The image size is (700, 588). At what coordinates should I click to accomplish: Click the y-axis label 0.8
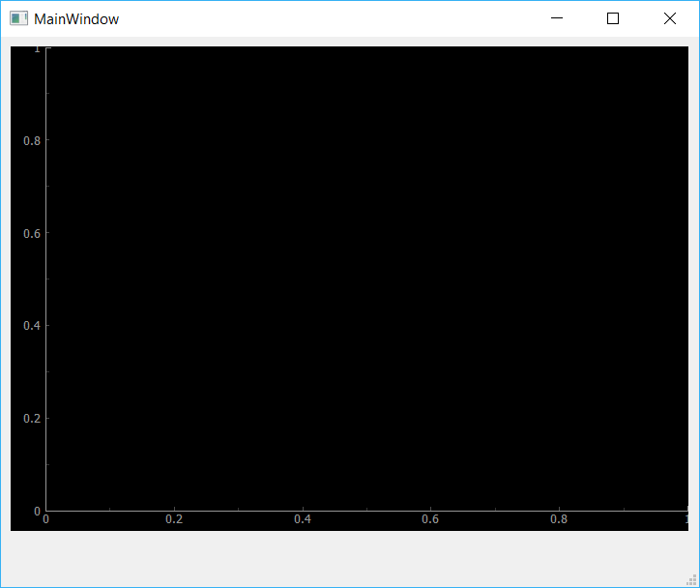click(32, 140)
